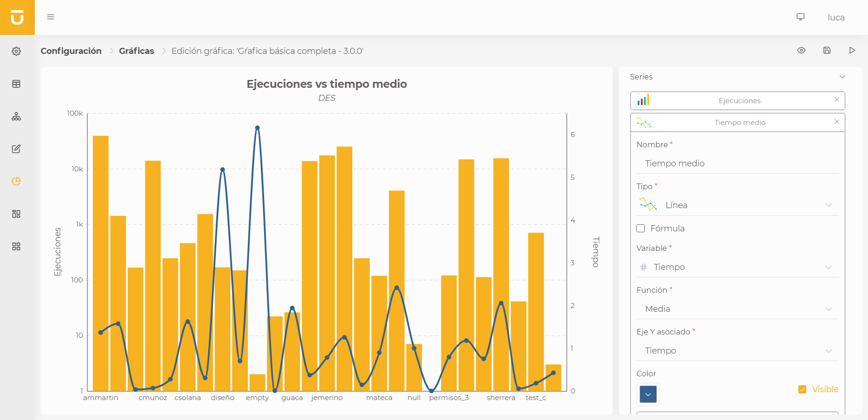The height and width of the screenshot is (420, 868).
Task: Click the monitor screen icon
Action: (801, 17)
